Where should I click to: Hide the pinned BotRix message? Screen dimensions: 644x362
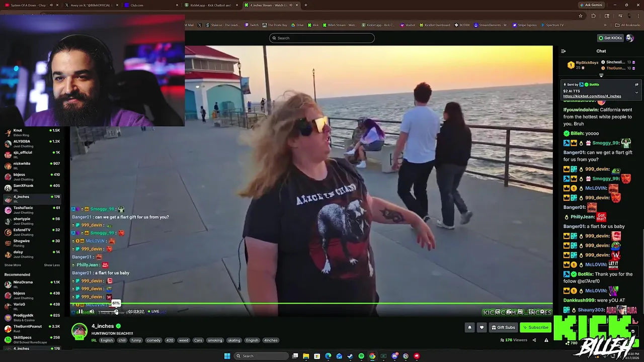[636, 84]
